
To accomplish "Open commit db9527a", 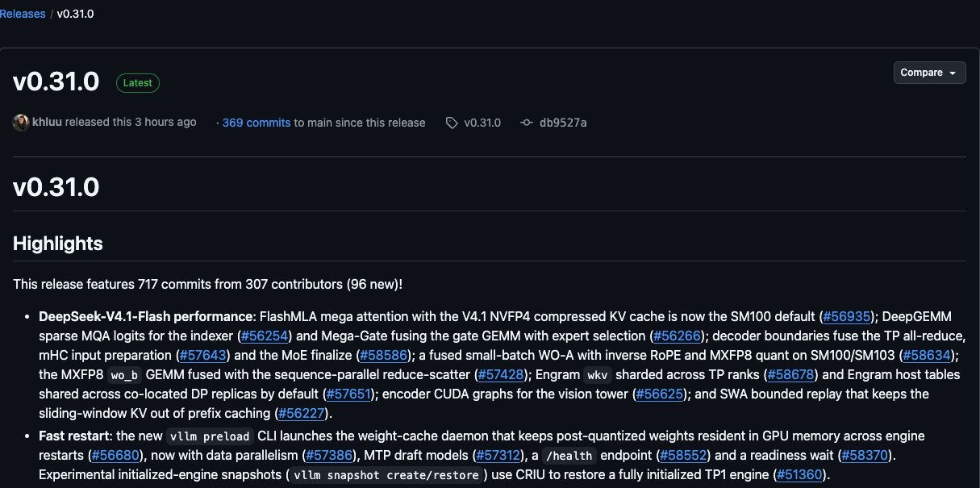I will (x=563, y=123).
